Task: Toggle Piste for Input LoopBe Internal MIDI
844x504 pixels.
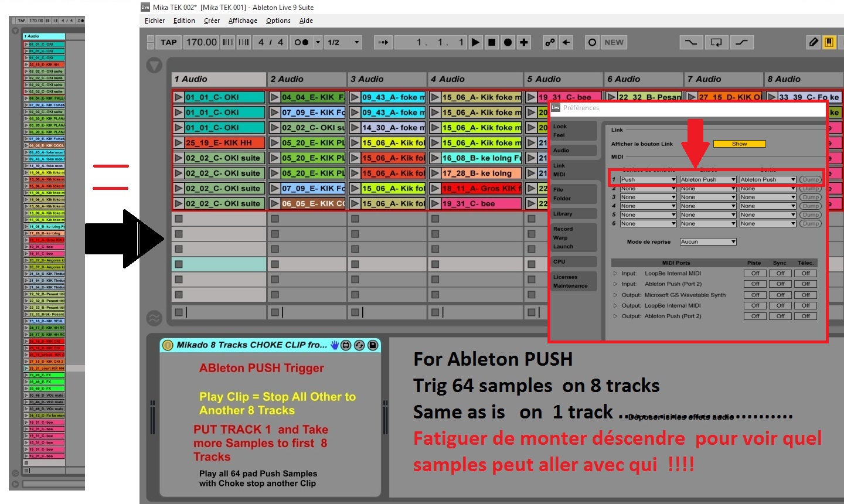Action: pyautogui.click(x=755, y=273)
